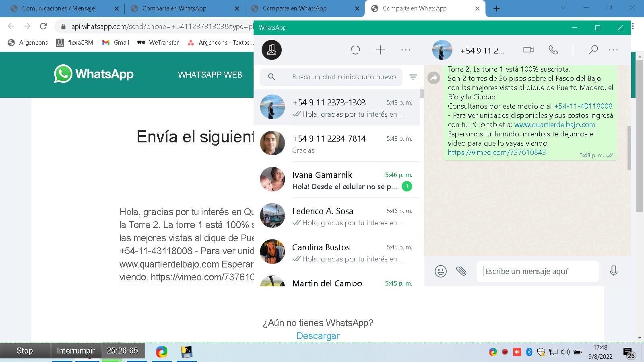Click Interrumpir button on recorder bar
The width and height of the screenshot is (644, 362).
[x=76, y=351]
